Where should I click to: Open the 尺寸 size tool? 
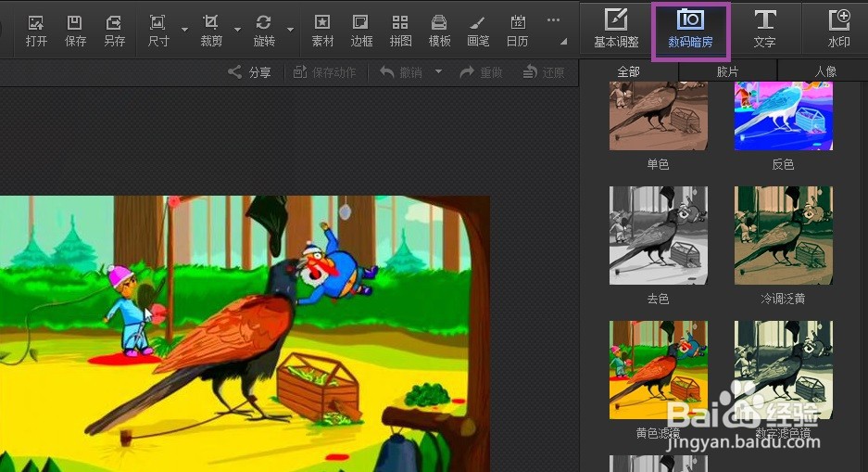158,31
